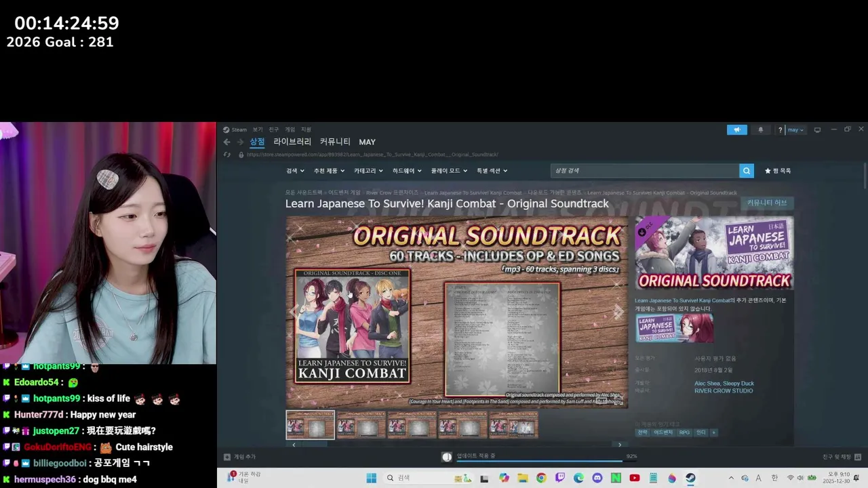This screenshot has width=868, height=488.
Task: Open the 지원 menu
Action: (306, 129)
